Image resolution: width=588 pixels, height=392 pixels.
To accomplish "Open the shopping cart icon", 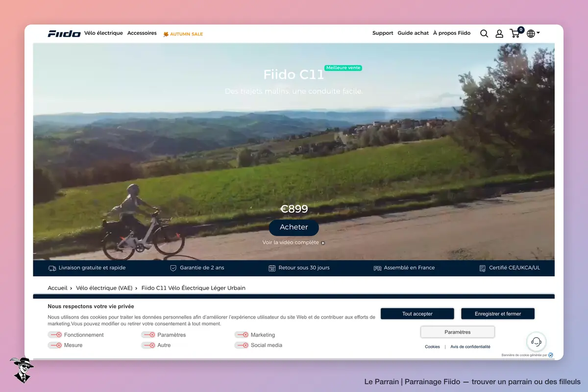I will (515, 33).
